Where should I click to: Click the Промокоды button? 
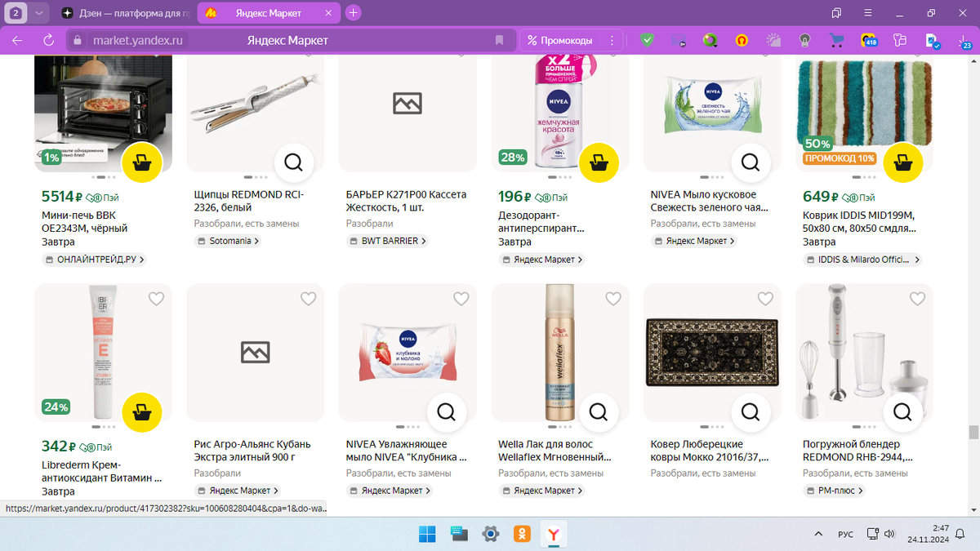click(560, 40)
